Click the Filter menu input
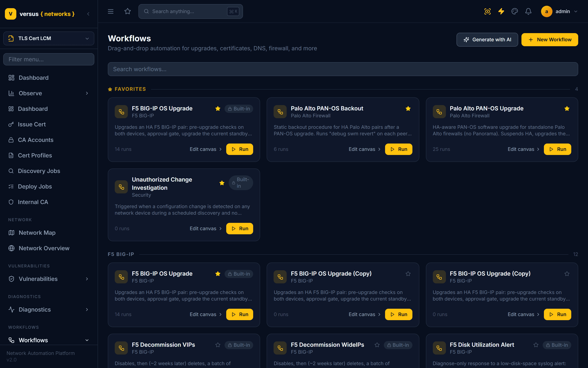This screenshot has width=588, height=368. coord(49,59)
